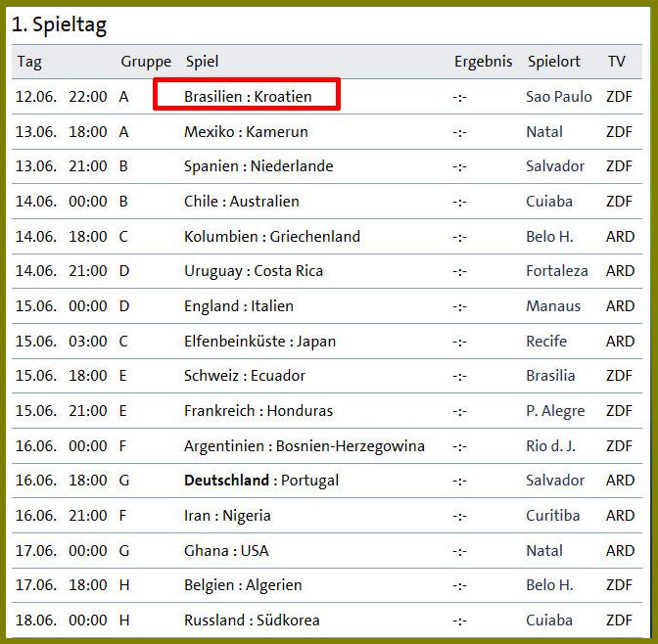Screen dimensions: 658x644
Task: Click the Elfenbeinküste : Japan match
Action: tap(259, 342)
